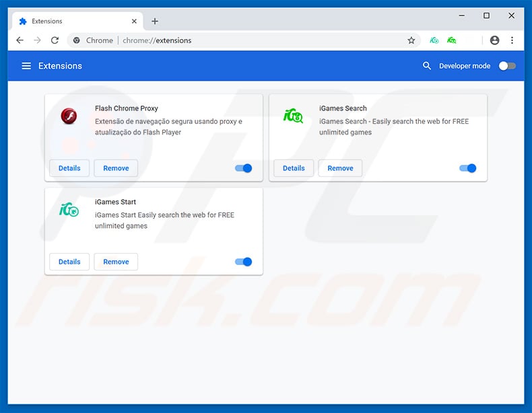532x413 pixels.
Task: Click the Flash Chrome Proxy red icon
Action: tap(69, 116)
